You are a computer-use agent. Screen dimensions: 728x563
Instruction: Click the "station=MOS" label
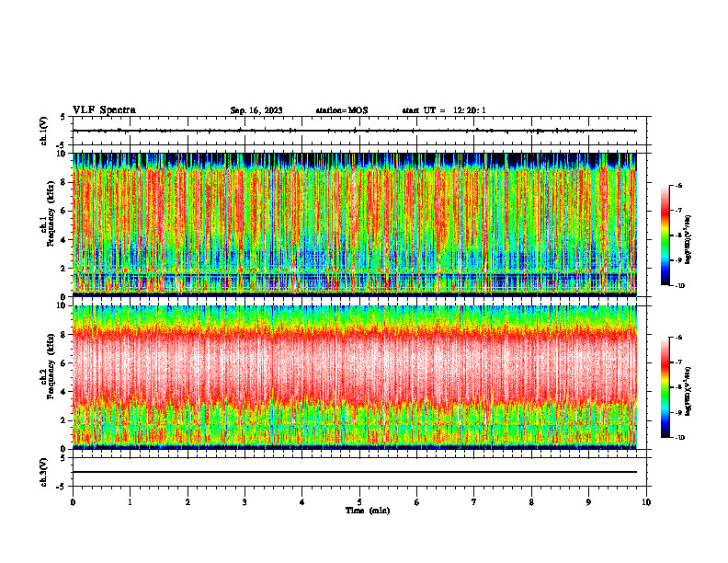pos(342,110)
